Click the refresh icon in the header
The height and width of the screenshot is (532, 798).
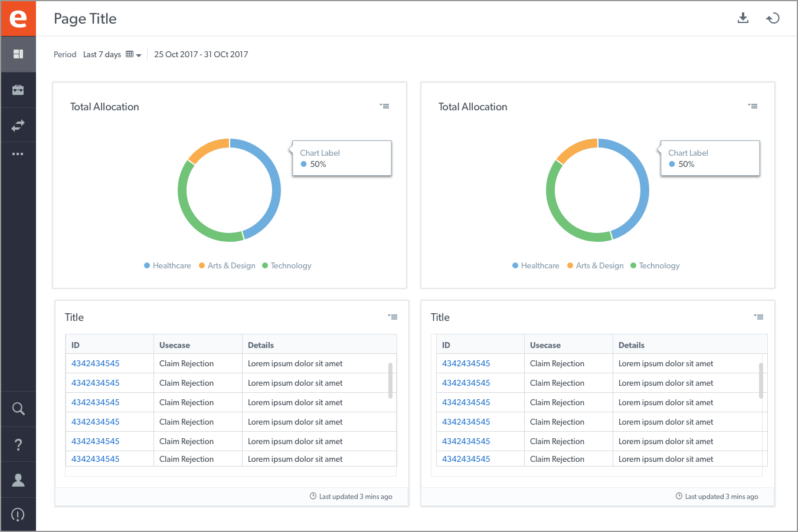[773, 18]
